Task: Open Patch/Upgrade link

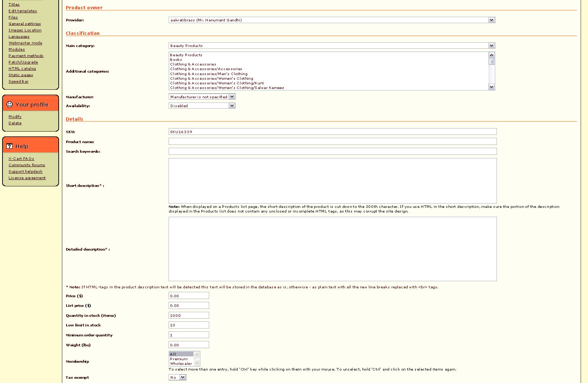Action: [x=23, y=62]
